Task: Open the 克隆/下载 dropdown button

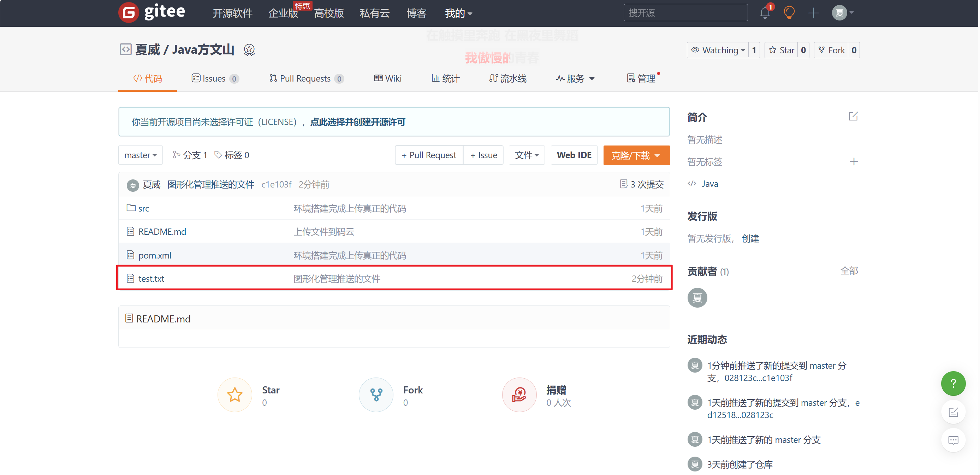Action: coord(636,155)
